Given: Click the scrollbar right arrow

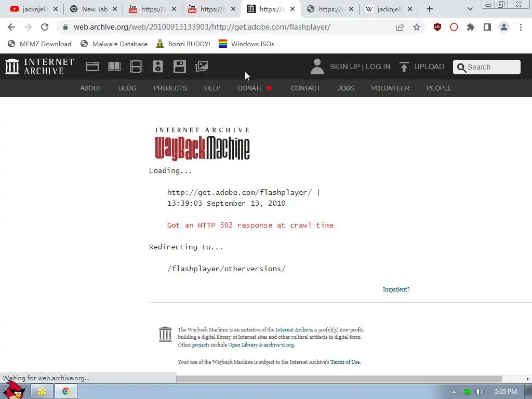Looking at the screenshot, I should pos(528,379).
